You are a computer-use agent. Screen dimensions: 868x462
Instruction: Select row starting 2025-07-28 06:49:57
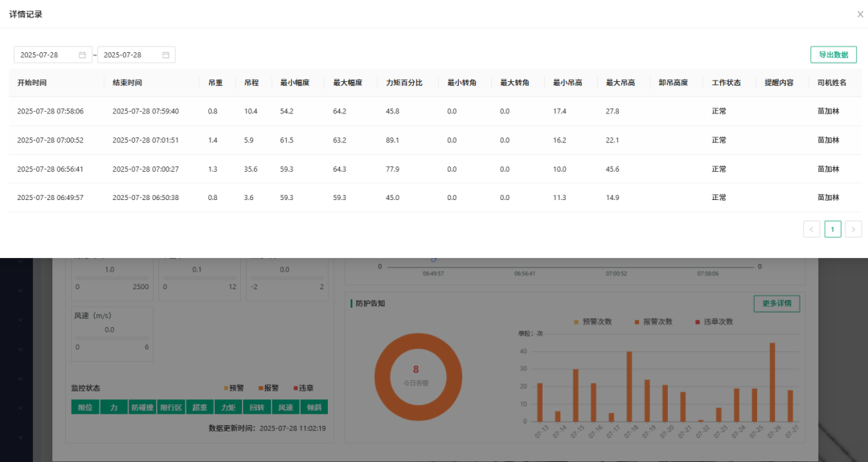click(435, 198)
